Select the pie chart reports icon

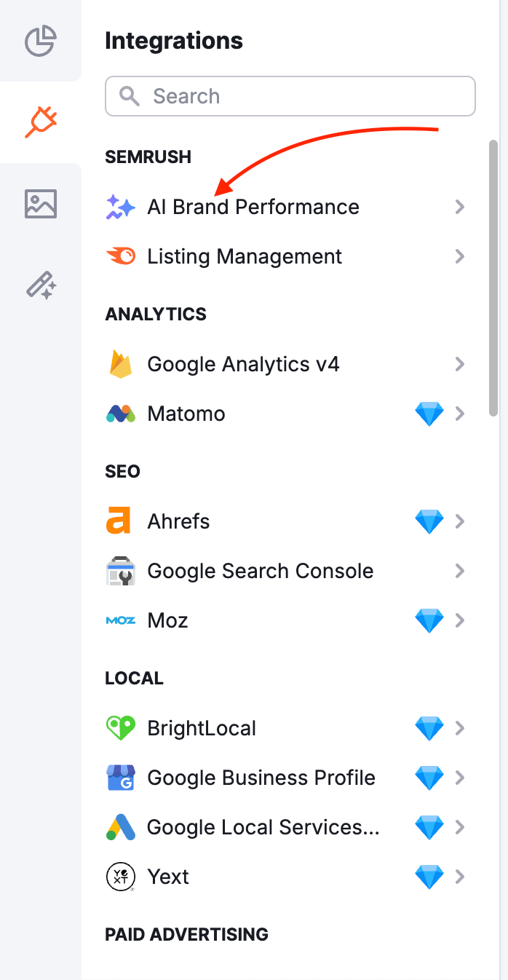click(x=40, y=42)
